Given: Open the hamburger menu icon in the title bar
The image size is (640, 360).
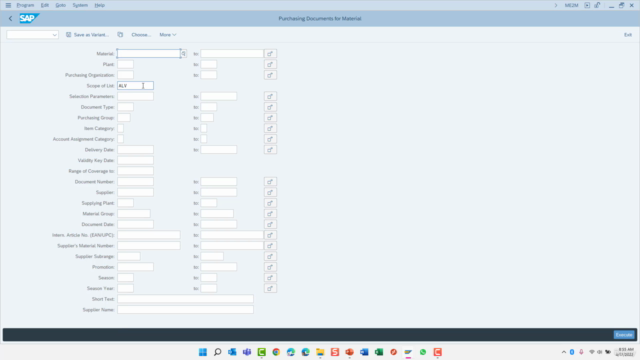Looking at the screenshot, I should point(8,5).
